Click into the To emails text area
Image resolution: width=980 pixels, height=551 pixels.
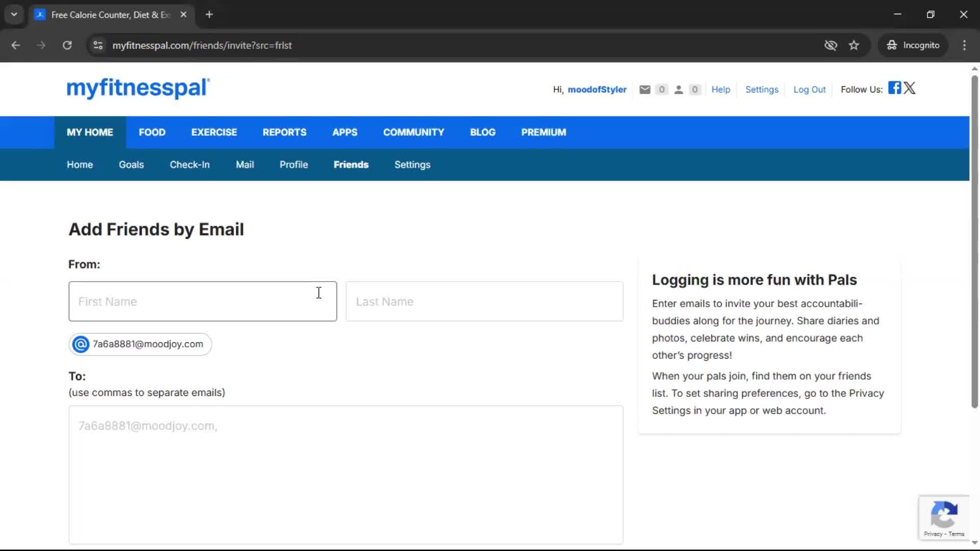[x=346, y=475]
